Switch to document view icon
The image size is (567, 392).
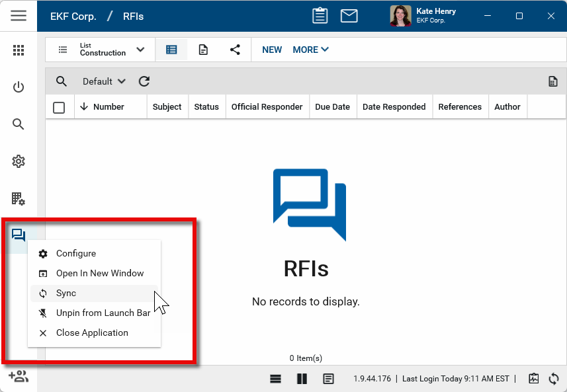203,50
